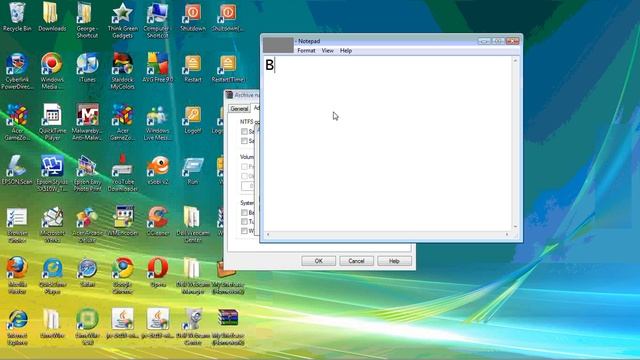Screen dimensions: 640x360
Task: Open the View menu in Notepad
Action: pos(327,51)
